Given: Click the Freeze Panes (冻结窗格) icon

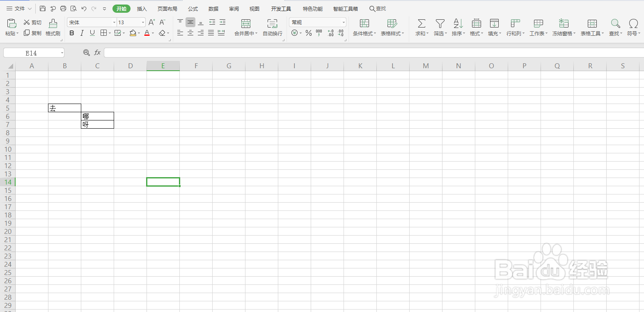Looking at the screenshot, I should 564,23.
